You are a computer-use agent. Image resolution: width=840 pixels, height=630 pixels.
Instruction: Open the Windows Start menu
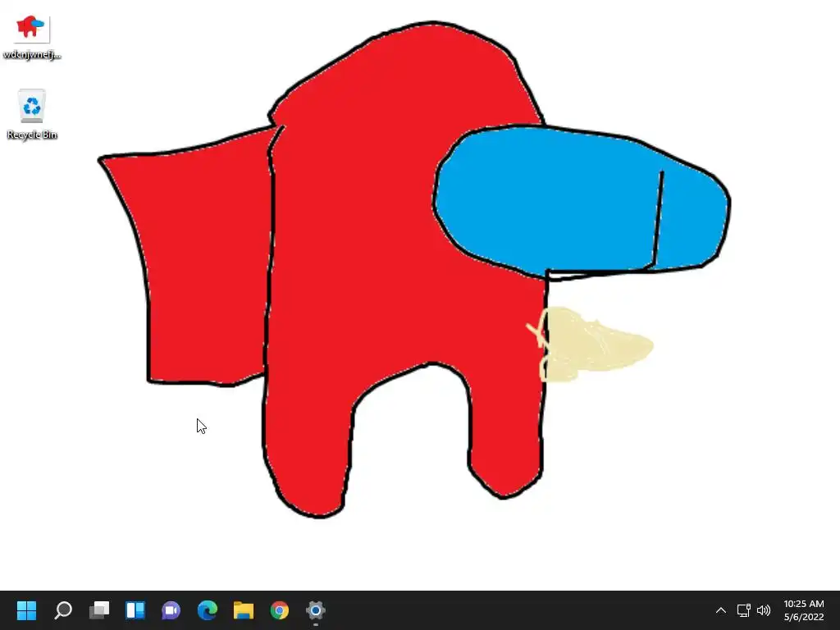point(27,609)
